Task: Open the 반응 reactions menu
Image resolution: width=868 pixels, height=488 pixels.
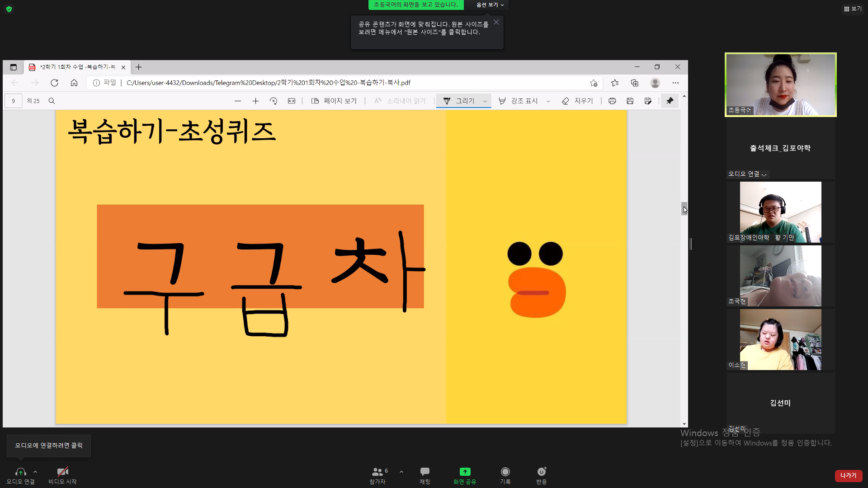Action: tap(542, 476)
